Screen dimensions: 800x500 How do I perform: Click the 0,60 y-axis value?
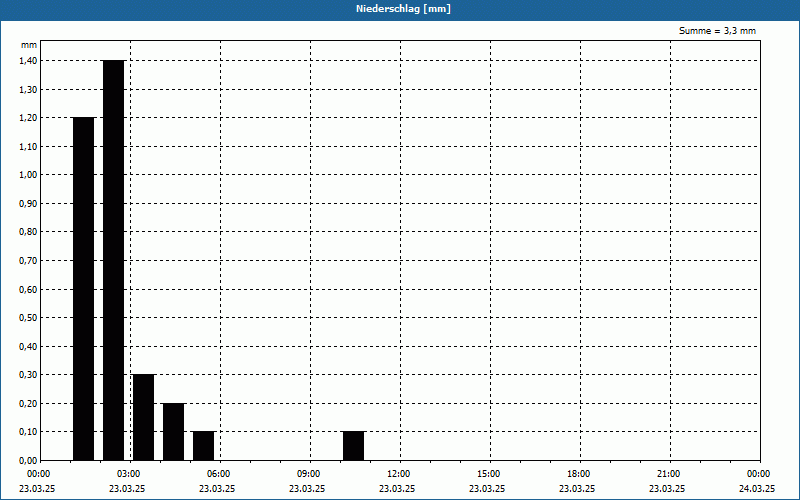tap(28, 289)
